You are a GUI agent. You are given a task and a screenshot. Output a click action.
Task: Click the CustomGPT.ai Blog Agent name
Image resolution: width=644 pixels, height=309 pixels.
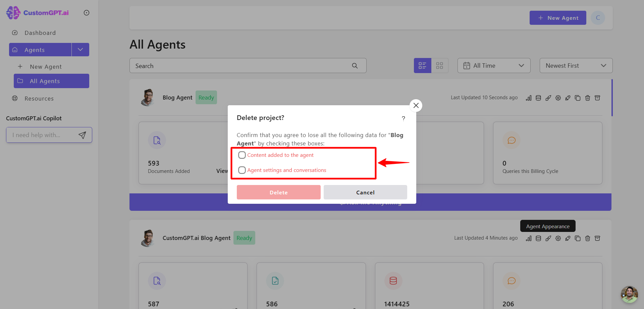[x=197, y=238]
